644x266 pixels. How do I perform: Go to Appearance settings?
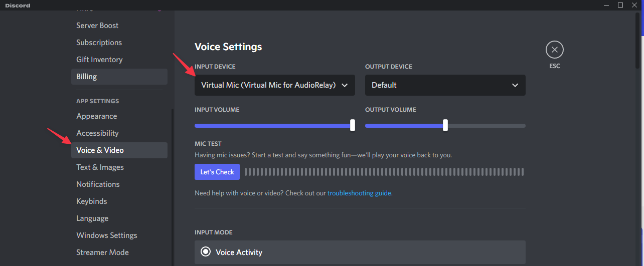click(x=96, y=116)
